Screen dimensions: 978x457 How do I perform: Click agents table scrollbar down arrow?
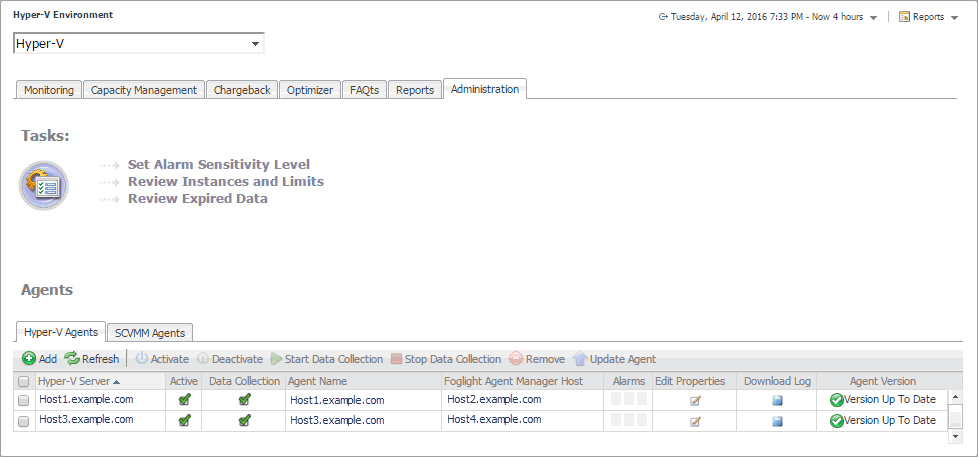[x=954, y=437]
